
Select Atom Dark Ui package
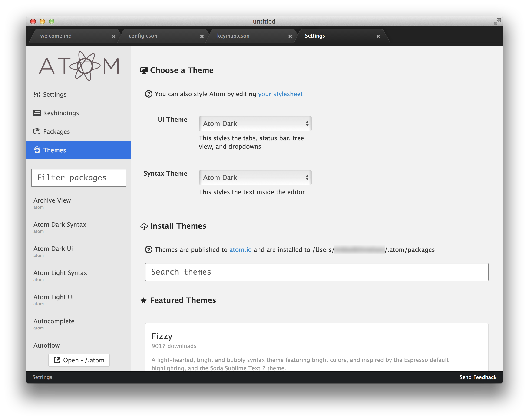(79, 252)
